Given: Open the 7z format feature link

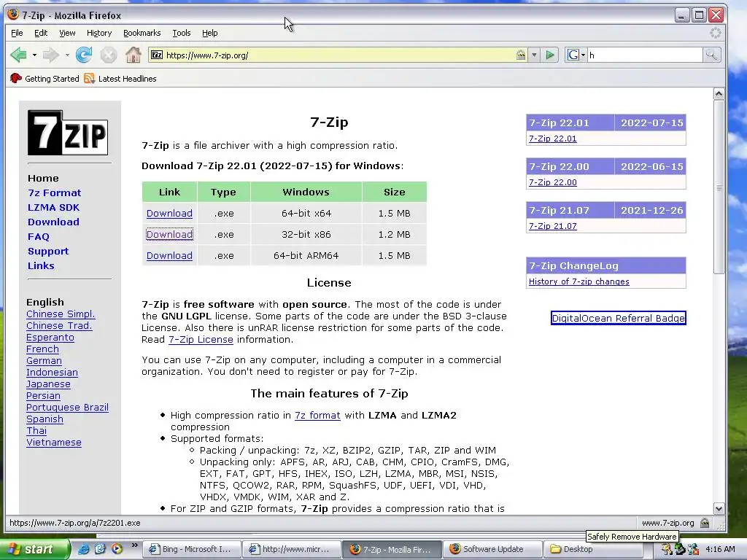Looking at the screenshot, I should pyautogui.click(x=317, y=415).
